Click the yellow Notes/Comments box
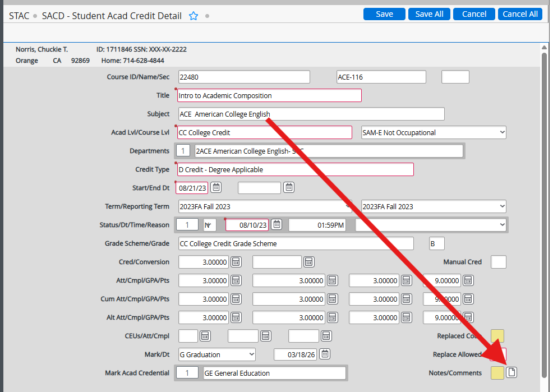The height and width of the screenshot is (392, 553). click(497, 373)
